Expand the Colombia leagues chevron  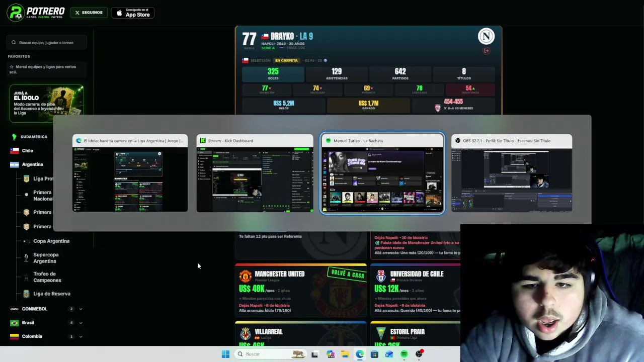(x=80, y=336)
